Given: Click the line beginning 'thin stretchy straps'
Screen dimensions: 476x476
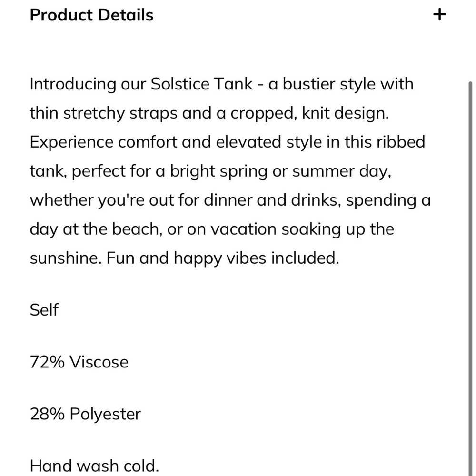Looking at the screenshot, I should coord(209,113).
